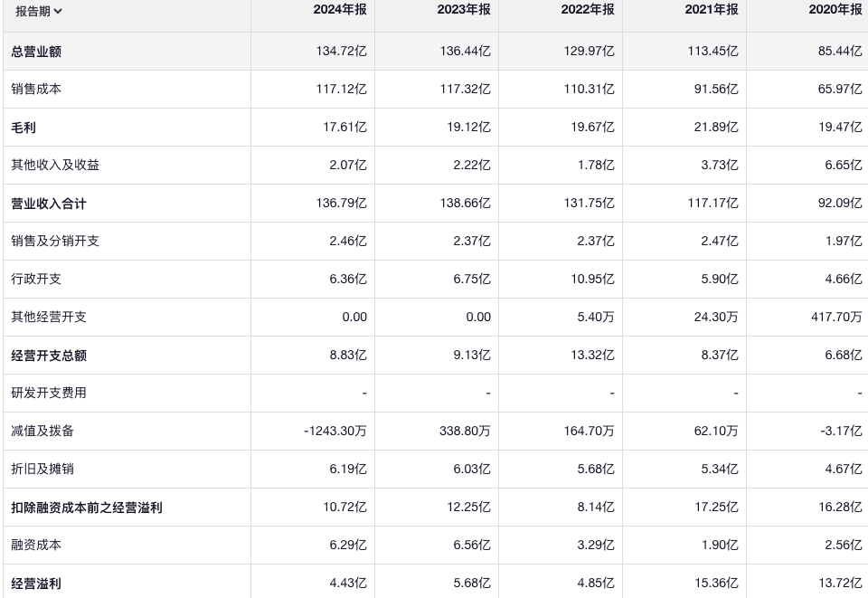Viewport: 868px width, 598px height.
Task: Click the 其他收入及收益 row label
Action: [x=49, y=166]
